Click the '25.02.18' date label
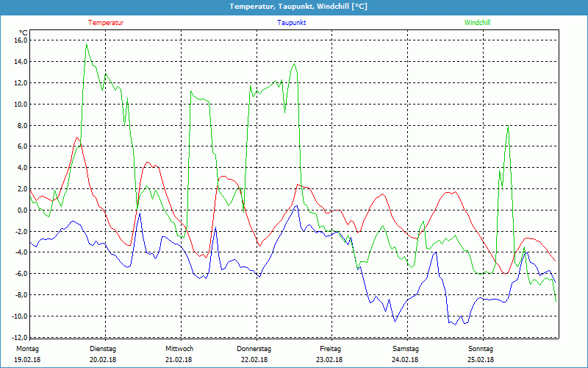Screen dimensions: 588x368 coord(481,360)
